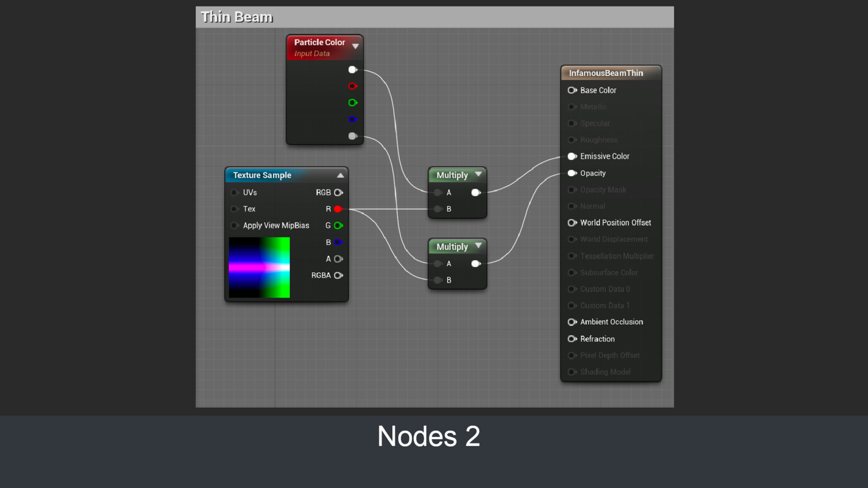The width and height of the screenshot is (868, 488).
Task: Select the InfamousBeamThin node header
Action: [611, 73]
